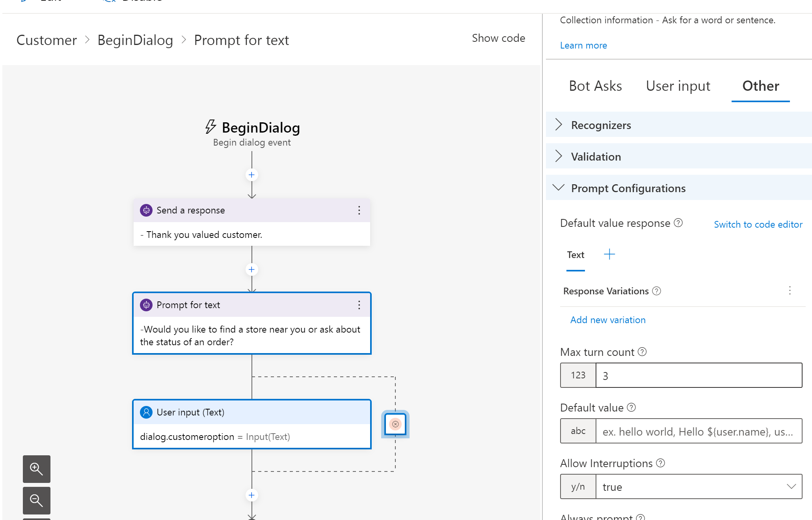Open the Send a response node options menu
This screenshot has height=520, width=812.
(359, 210)
